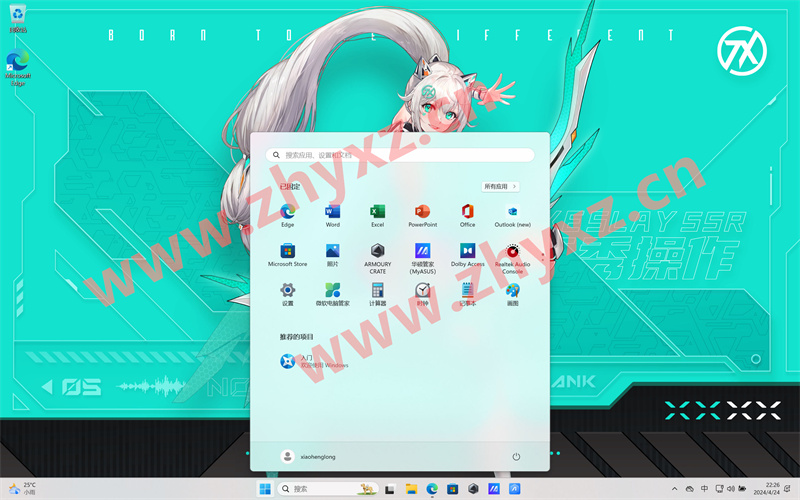Open 设置 Settings gear icon

287,294
